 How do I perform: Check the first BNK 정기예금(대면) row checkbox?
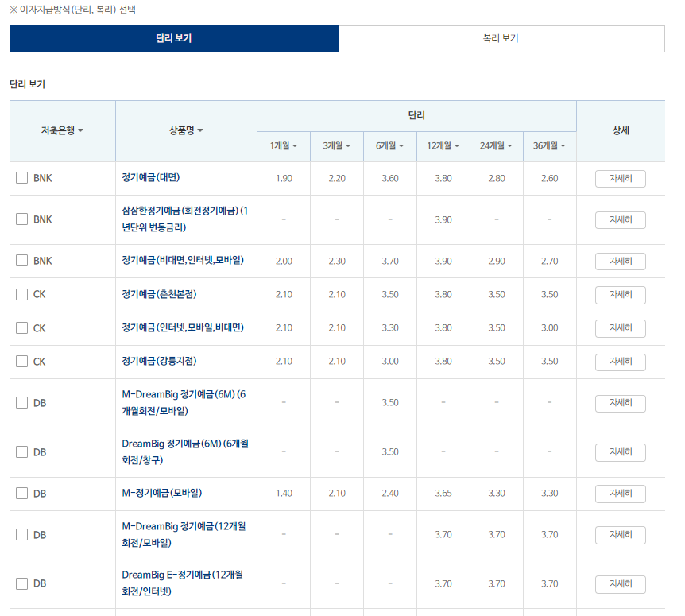coord(22,178)
